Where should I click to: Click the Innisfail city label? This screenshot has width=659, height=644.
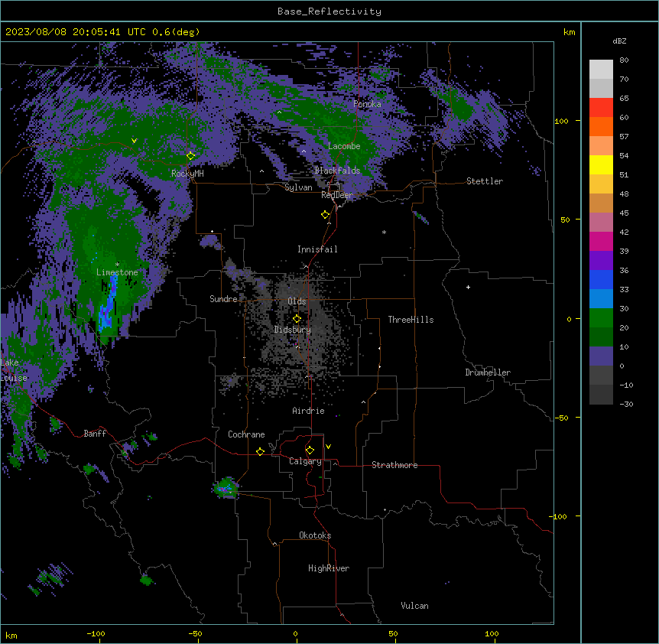click(x=317, y=249)
